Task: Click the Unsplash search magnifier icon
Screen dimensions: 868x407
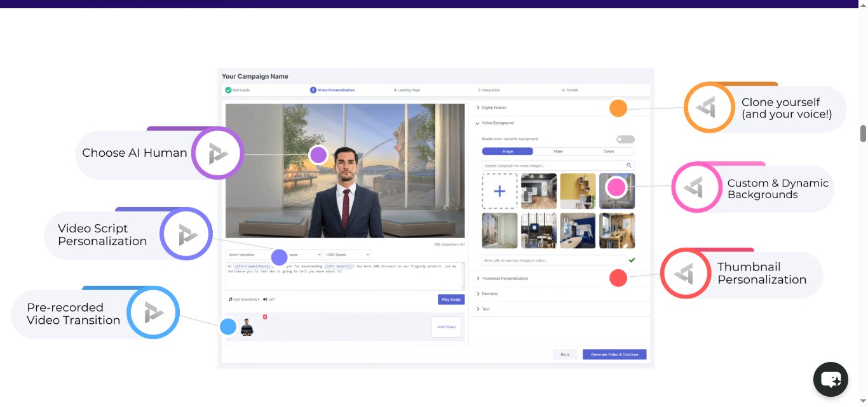Action: (x=629, y=166)
